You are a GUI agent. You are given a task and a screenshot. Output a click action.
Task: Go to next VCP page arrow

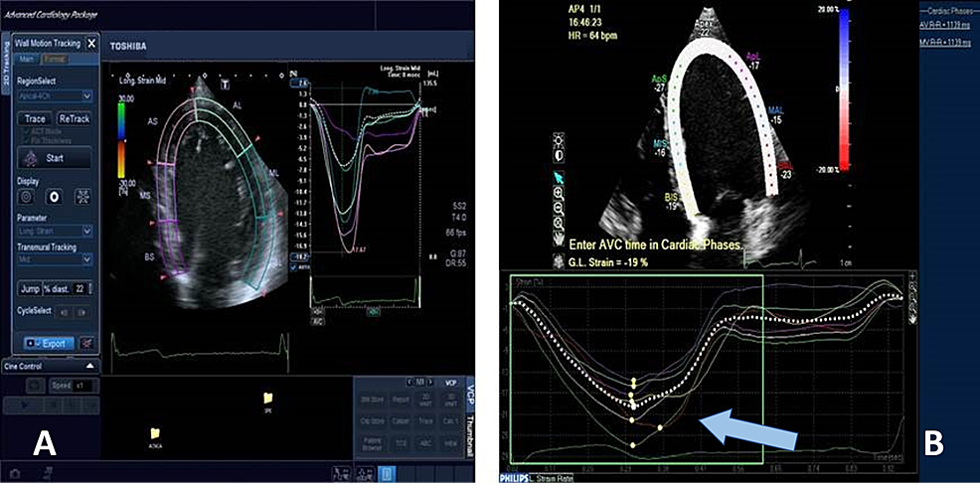pos(429,382)
